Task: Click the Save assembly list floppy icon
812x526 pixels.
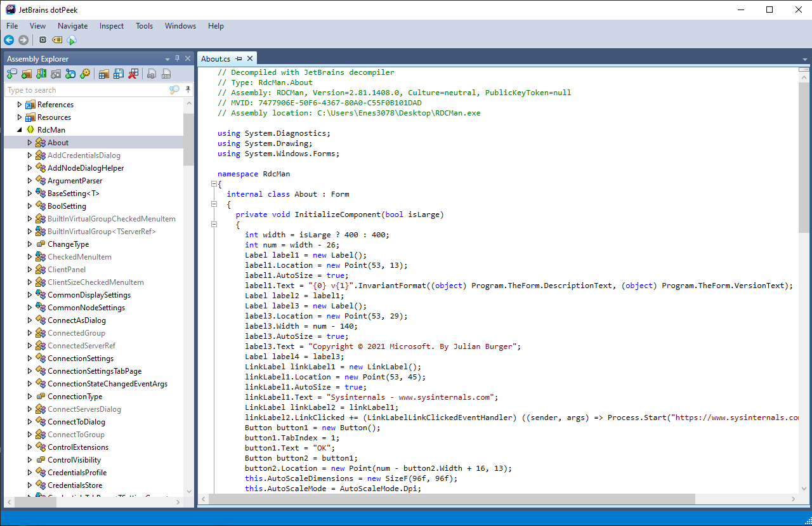Action: point(119,74)
